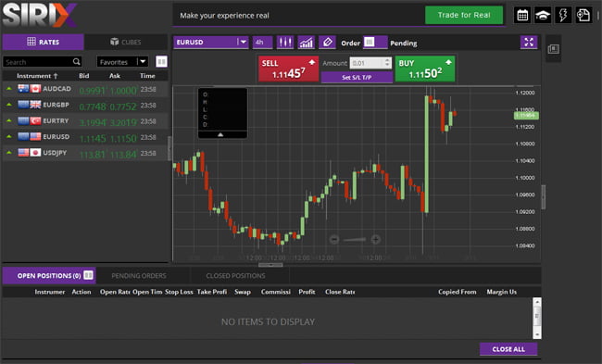Screen dimensions: 602x364
Task: Toggle open positions columns icon
Action: pyautogui.click(x=88, y=275)
